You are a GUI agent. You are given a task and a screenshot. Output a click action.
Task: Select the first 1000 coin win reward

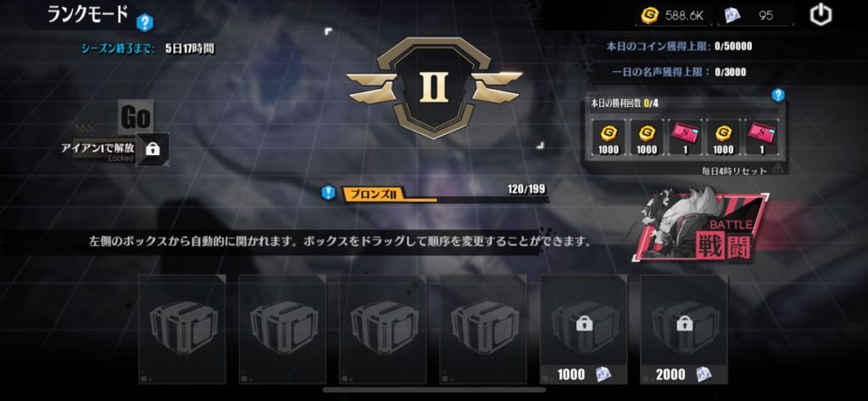coord(609,138)
